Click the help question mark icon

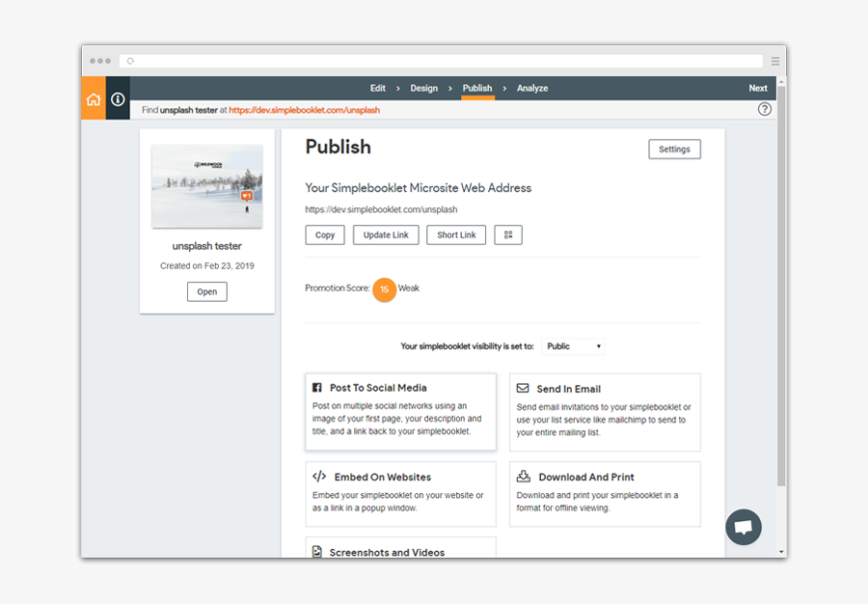764,109
